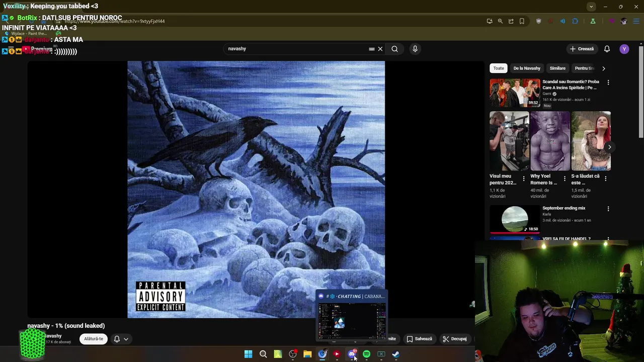Click the Decupaj clip button
The image size is (644, 362).
coord(455,339)
